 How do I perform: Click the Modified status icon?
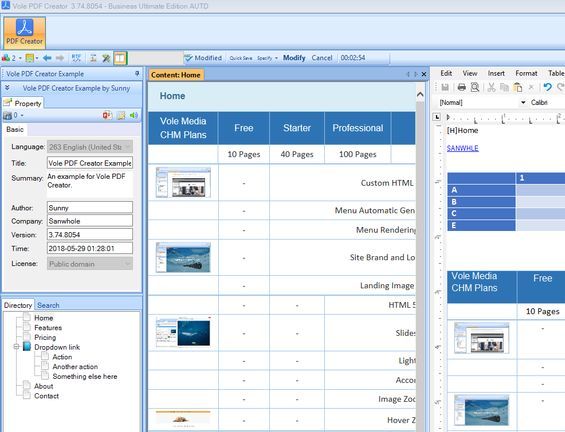[188, 58]
